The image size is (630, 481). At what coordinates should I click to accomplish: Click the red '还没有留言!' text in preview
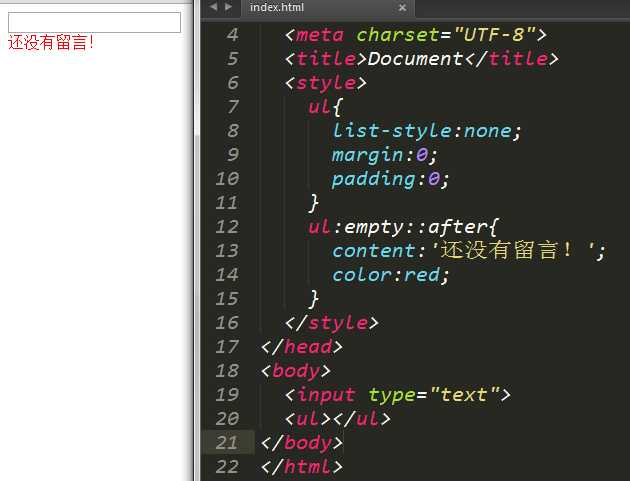pos(51,42)
